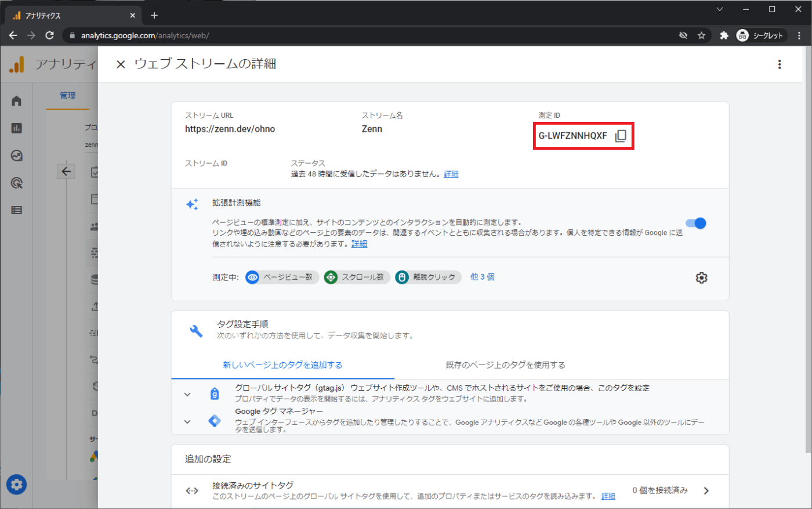The height and width of the screenshot is (509, 812).
Task: Open 接続済みのサイトタグ with chevron arrow
Action: point(706,491)
